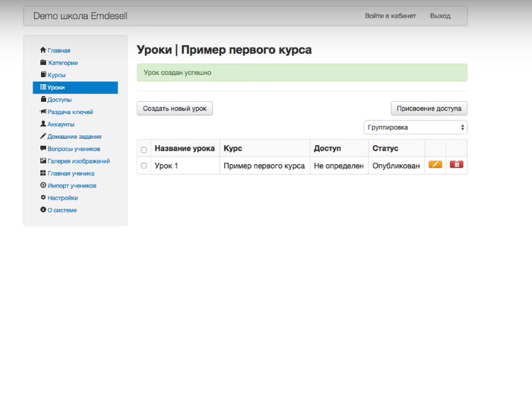Click Присвоение доступа button

[x=429, y=108]
